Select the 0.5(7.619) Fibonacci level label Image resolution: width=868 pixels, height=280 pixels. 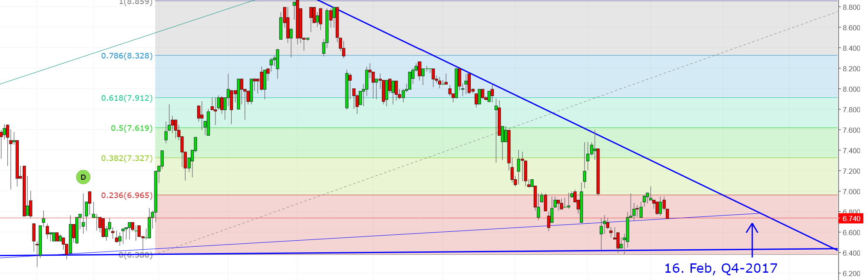132,128
